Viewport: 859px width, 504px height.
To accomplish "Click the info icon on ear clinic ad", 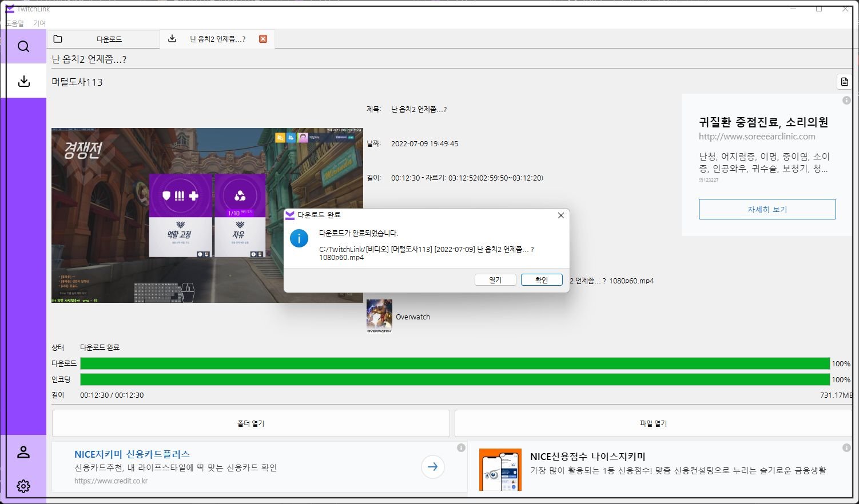I will (x=846, y=101).
